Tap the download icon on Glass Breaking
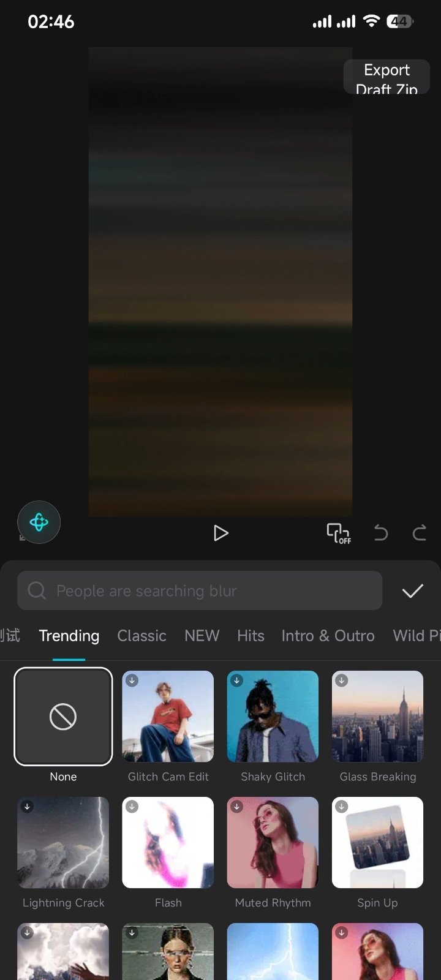The image size is (441, 980). [x=342, y=680]
